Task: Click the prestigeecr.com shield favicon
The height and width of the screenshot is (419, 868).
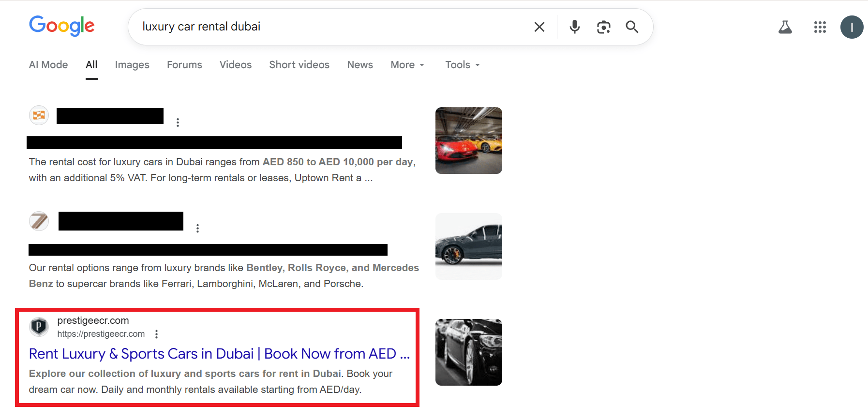Action: point(39,327)
